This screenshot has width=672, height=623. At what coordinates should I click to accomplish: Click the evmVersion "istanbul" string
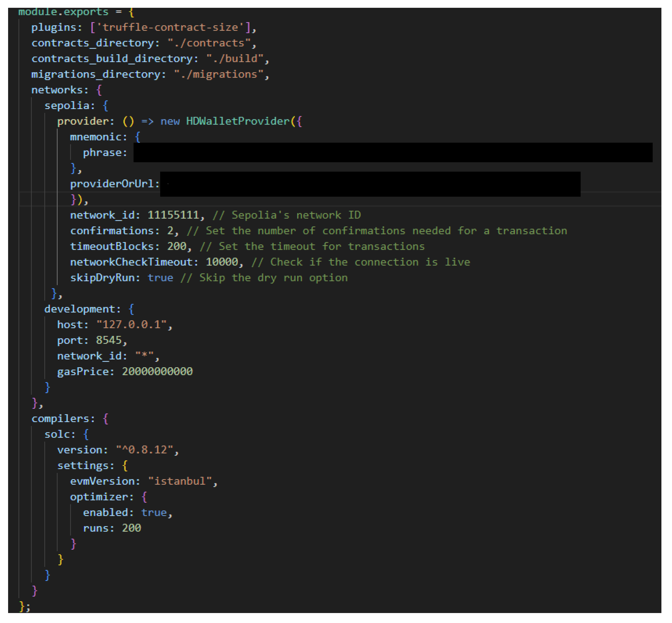pos(180,481)
